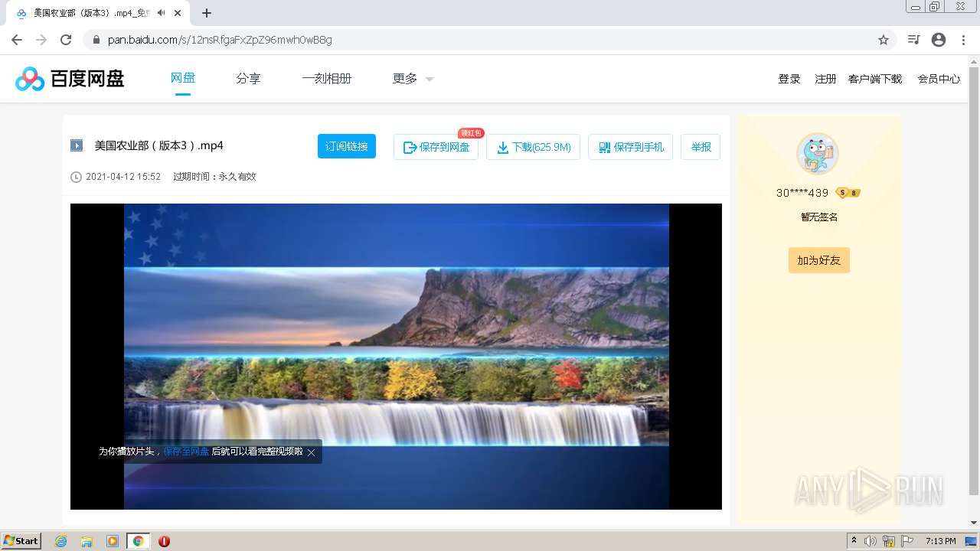
Task: Click the 订阅链接 button
Action: 347,146
